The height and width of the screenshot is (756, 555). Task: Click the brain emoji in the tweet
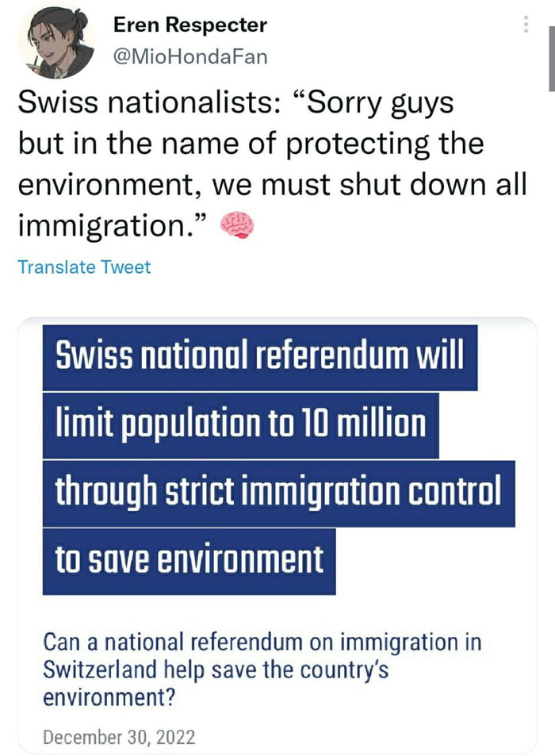pos(235,227)
